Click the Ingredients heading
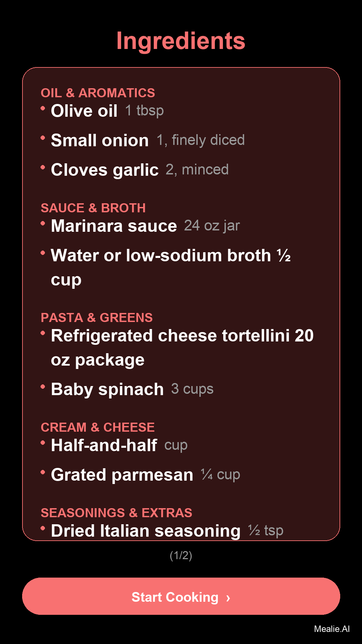This screenshot has width=362, height=644. 181,41
